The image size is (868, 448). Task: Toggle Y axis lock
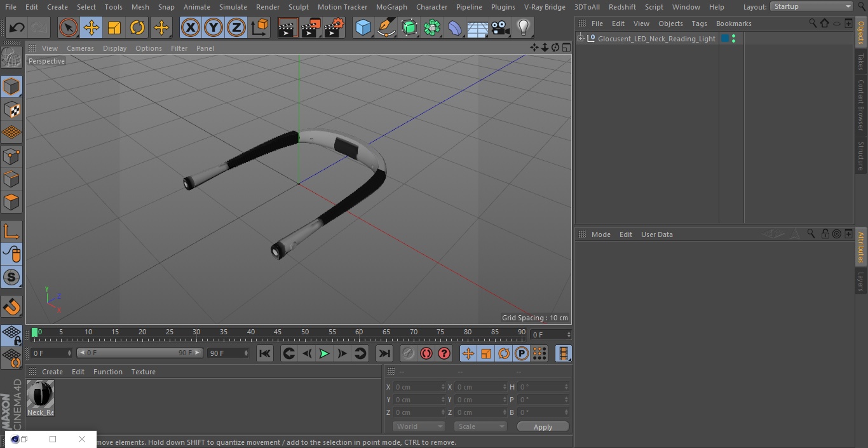click(x=214, y=28)
